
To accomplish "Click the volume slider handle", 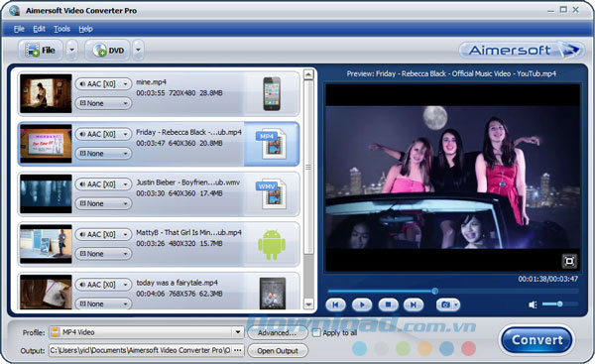I will tap(559, 303).
